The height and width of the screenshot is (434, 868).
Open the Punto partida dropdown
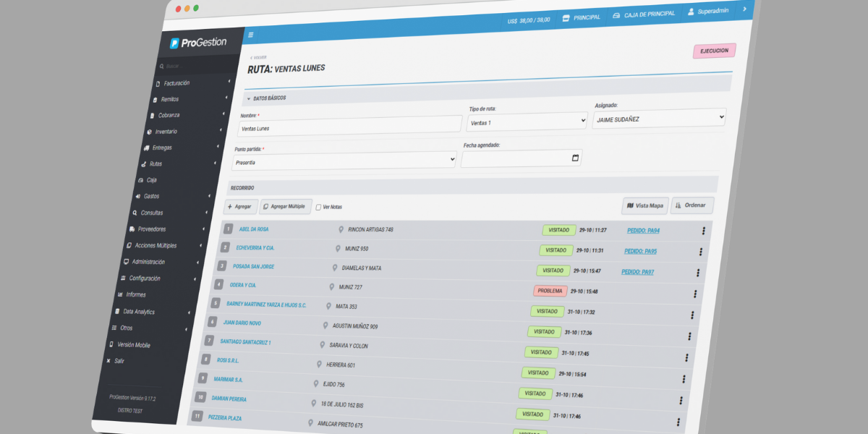[344, 161]
